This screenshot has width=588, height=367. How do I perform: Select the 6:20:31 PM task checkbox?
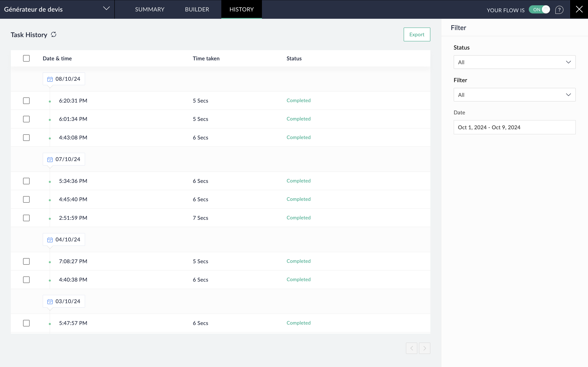(26, 101)
